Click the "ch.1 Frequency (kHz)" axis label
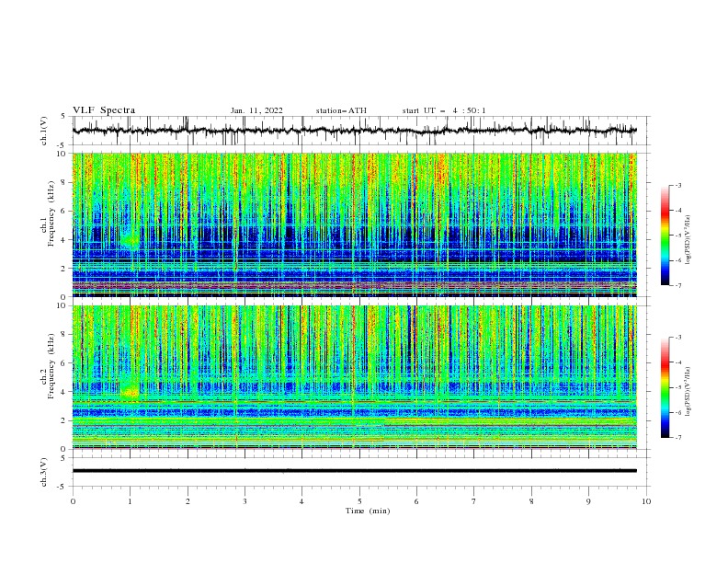Screen dimensions: 728x563 48,213
